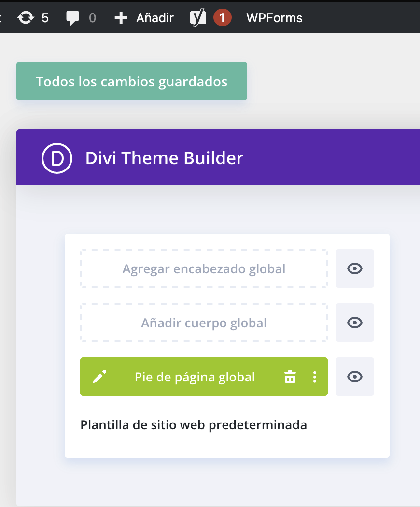Toggle visibility of the global body
Image resolution: width=420 pixels, height=507 pixels.
tap(355, 323)
